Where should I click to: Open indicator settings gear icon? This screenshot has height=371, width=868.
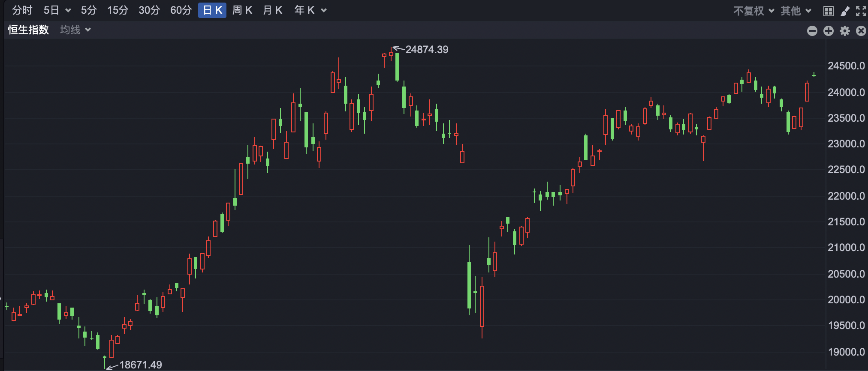click(x=845, y=31)
